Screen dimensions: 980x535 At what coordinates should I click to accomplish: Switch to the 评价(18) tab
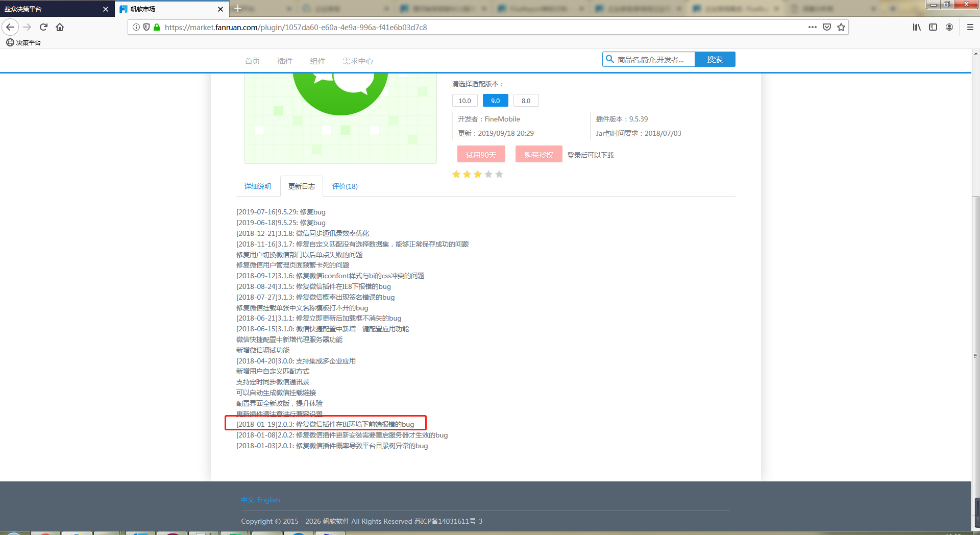pos(345,186)
